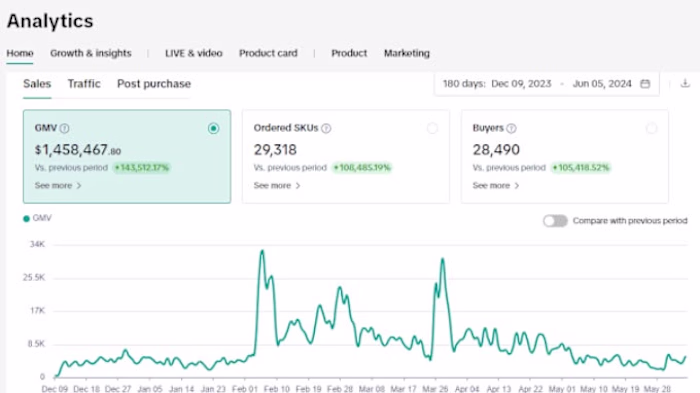Click GMV growth badge +143,512.17%

click(x=142, y=168)
